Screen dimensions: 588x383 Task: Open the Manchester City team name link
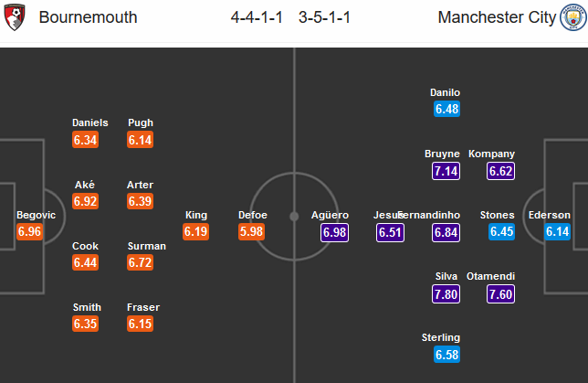pos(497,17)
